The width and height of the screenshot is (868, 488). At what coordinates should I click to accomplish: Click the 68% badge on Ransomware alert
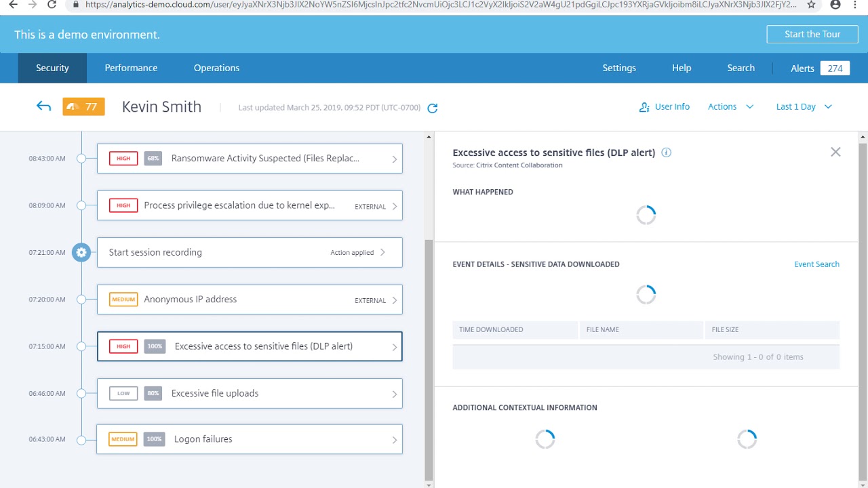[x=153, y=159]
